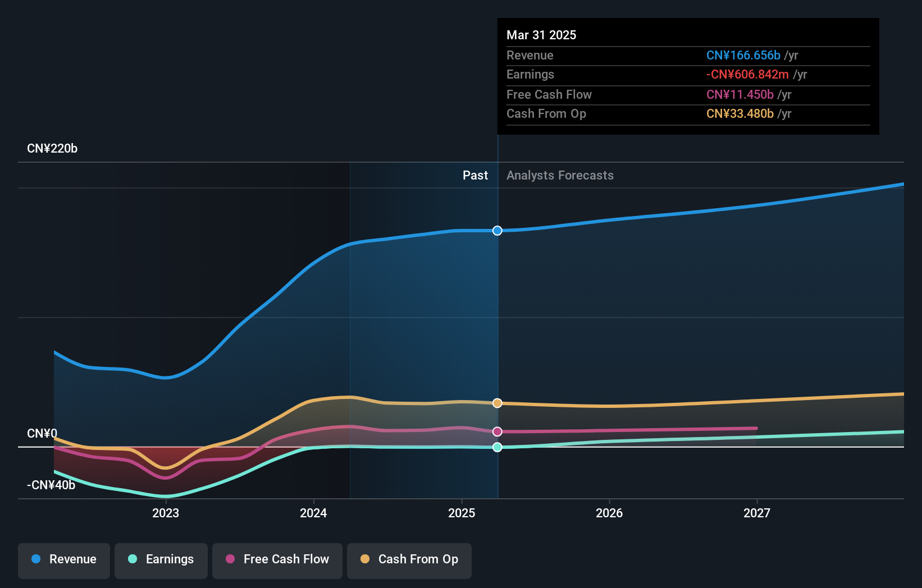Image resolution: width=922 pixels, height=588 pixels.
Task: Click the Free Cash Flow label in tooltip
Action: click(x=549, y=95)
